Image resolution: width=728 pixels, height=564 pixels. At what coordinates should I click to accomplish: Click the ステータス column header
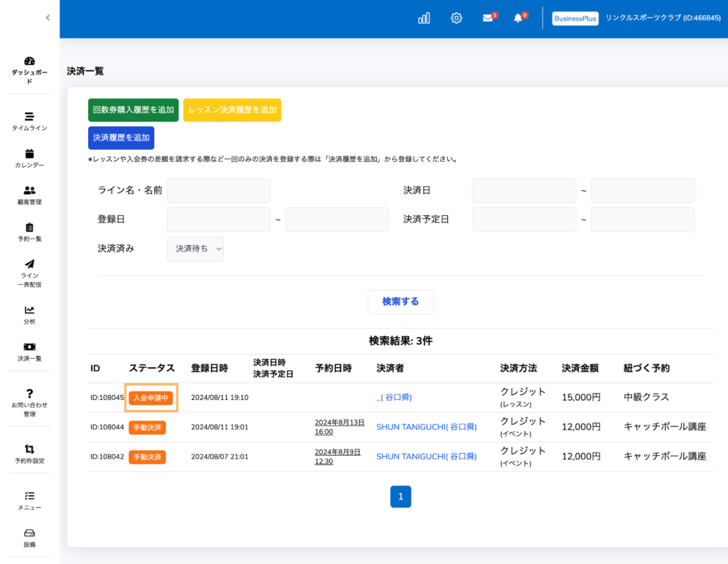pos(152,368)
